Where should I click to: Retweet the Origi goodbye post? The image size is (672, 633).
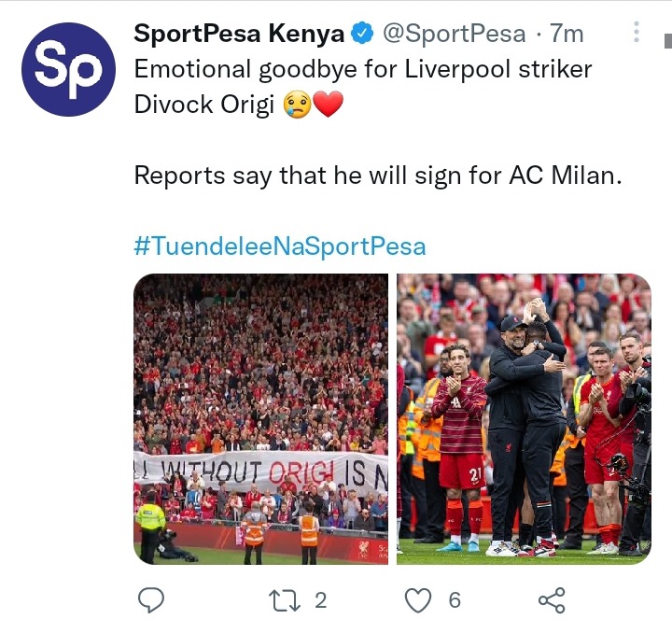click(284, 600)
